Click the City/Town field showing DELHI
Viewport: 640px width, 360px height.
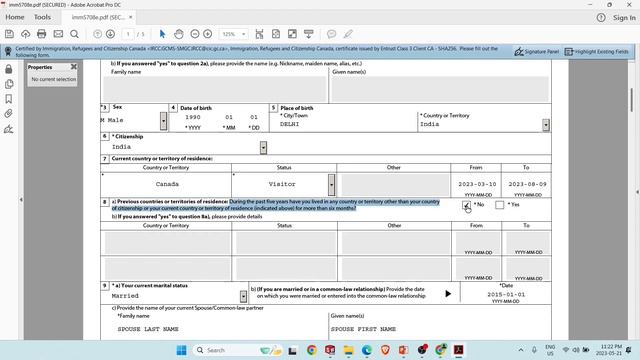point(347,124)
